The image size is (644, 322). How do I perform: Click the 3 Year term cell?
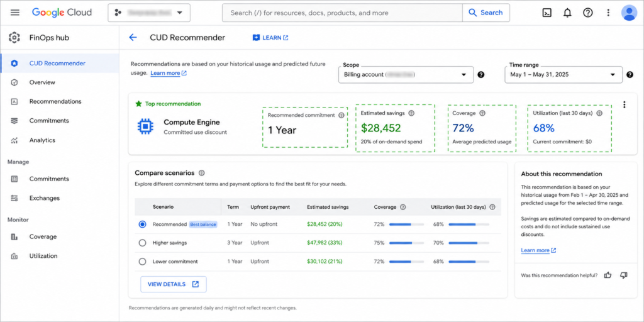[x=235, y=243]
